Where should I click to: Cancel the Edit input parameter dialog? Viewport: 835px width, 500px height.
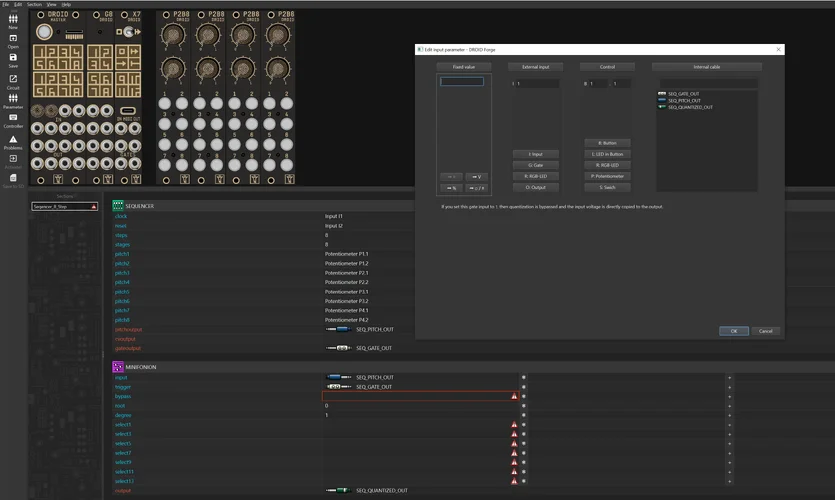[x=765, y=331]
